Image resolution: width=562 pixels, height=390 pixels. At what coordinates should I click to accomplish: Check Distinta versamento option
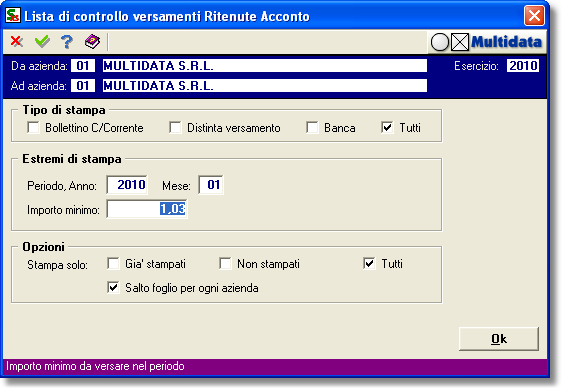point(175,128)
